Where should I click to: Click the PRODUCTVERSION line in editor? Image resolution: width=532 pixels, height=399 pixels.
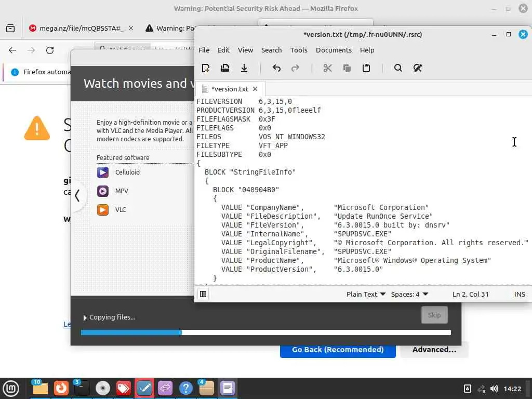pos(259,110)
